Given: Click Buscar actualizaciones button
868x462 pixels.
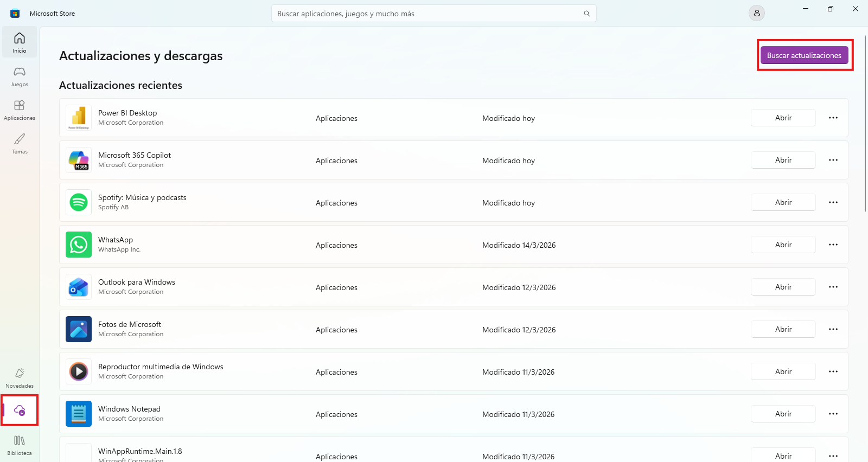Looking at the screenshot, I should coord(804,55).
